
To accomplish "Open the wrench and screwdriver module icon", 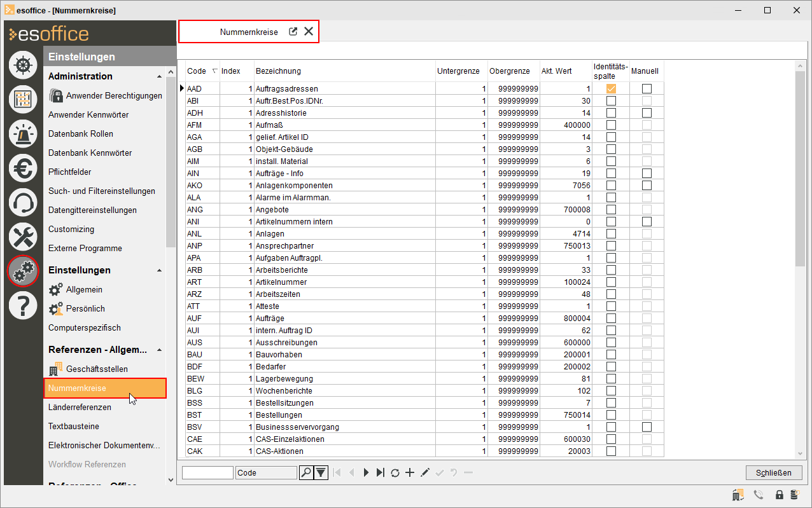I will pos(23,237).
